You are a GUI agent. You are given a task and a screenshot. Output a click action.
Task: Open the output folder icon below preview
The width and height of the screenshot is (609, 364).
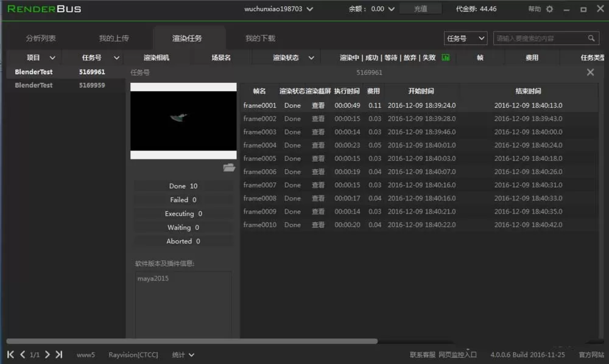point(229,167)
